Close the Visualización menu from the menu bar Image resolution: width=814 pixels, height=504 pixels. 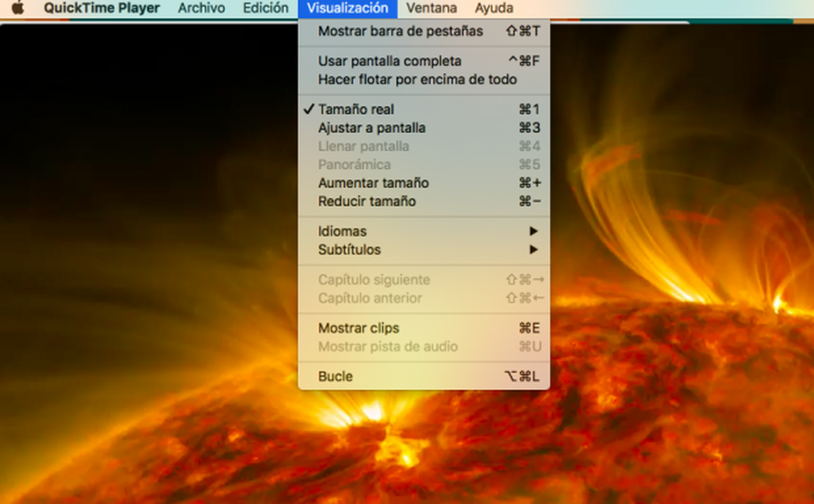(x=348, y=9)
